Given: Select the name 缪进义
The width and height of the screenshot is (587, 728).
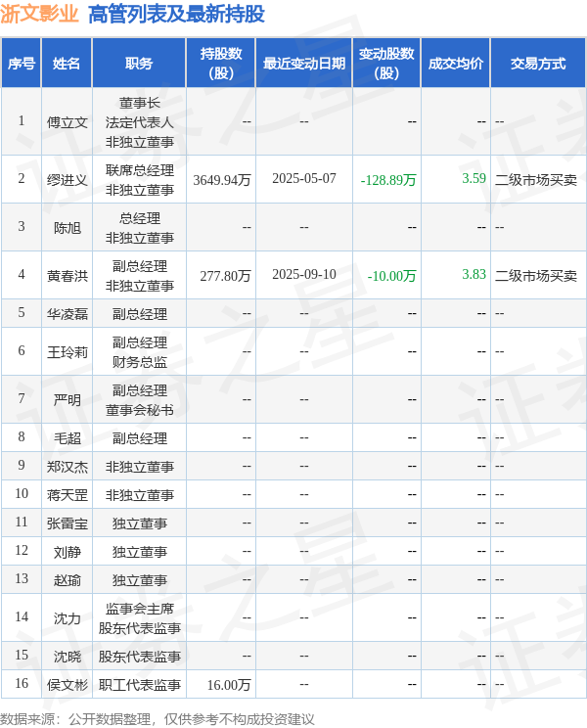Looking at the screenshot, I should [68, 180].
